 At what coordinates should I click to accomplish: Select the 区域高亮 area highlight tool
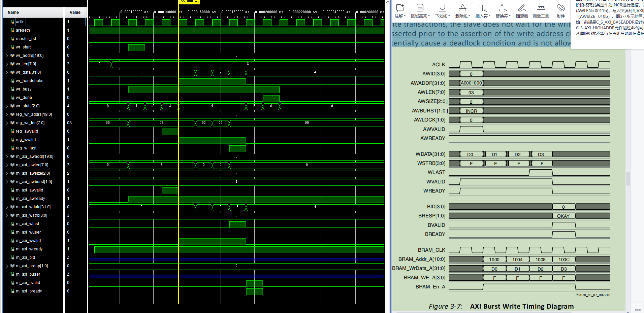[420, 9]
